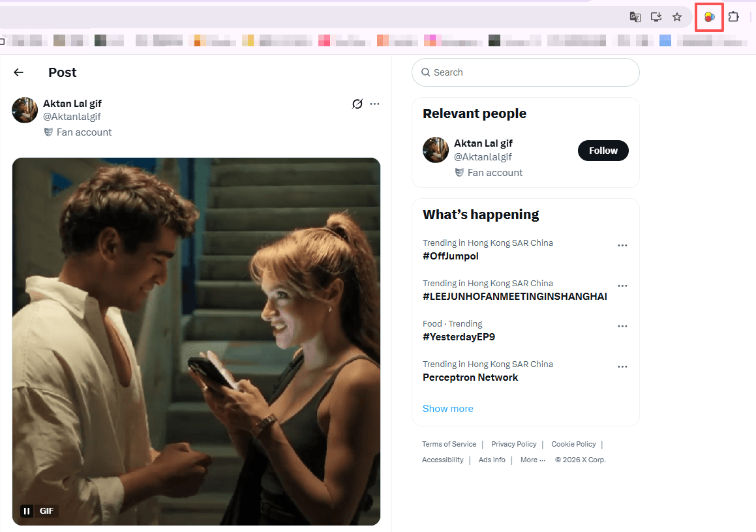Open more options for #OffJumpol trend
The height and width of the screenshot is (532, 756).
pyautogui.click(x=622, y=246)
